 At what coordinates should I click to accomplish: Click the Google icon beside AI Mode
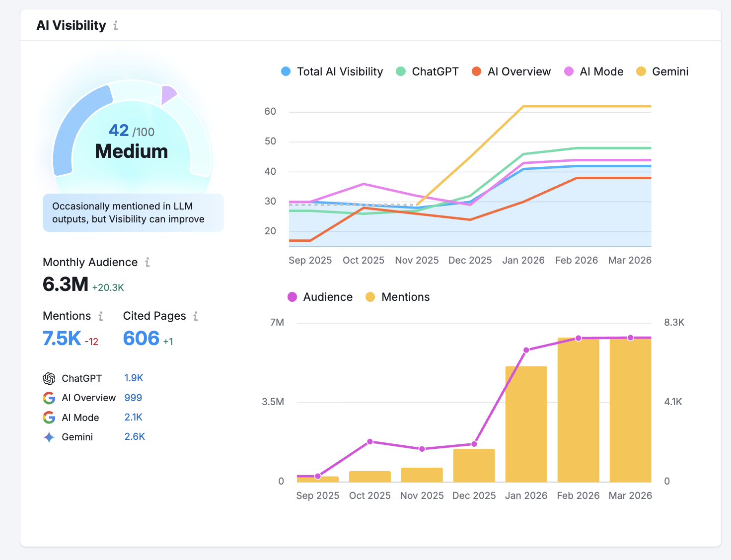coord(49,418)
